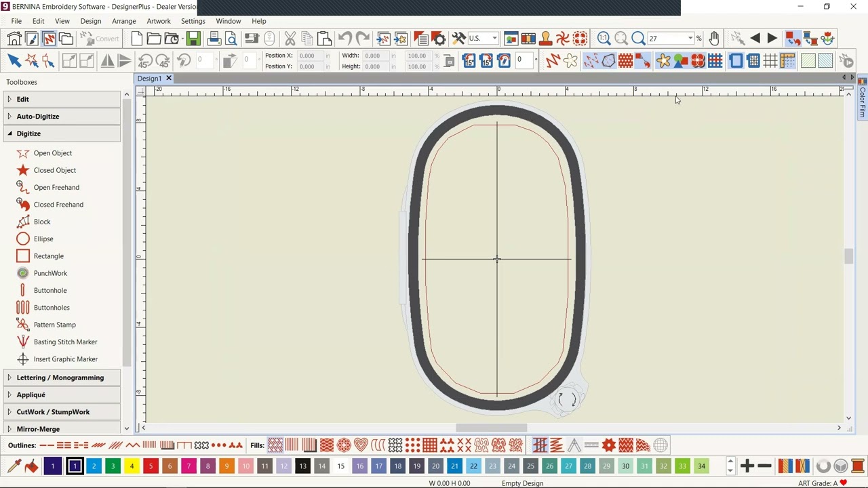Add a color with the plus button
This screenshot has height=488, width=868.
click(747, 466)
